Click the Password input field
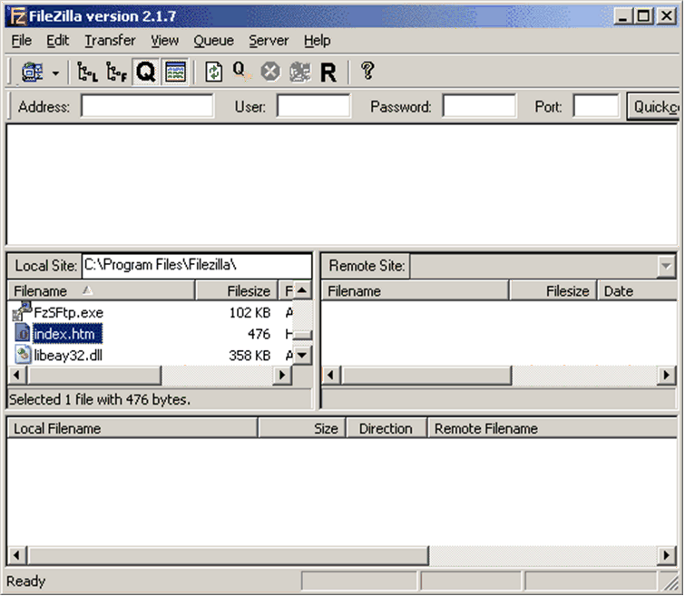This screenshot has width=685, height=616. (479, 106)
